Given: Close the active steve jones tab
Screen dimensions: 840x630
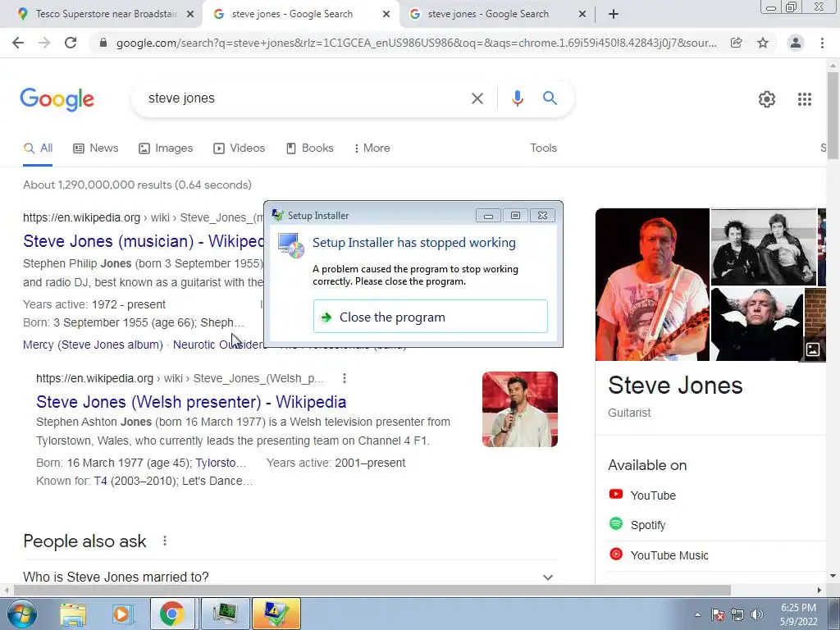Looking at the screenshot, I should 386,15.
